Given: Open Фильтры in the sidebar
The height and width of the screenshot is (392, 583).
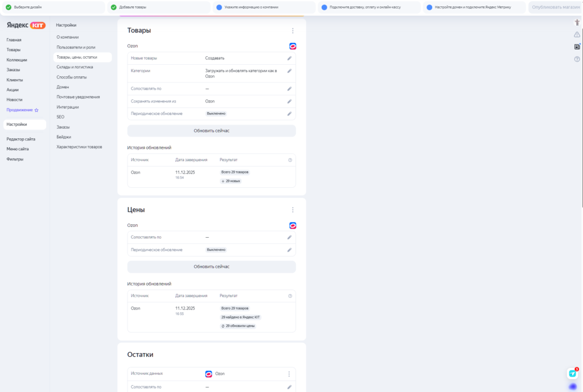Looking at the screenshot, I should tap(15, 159).
